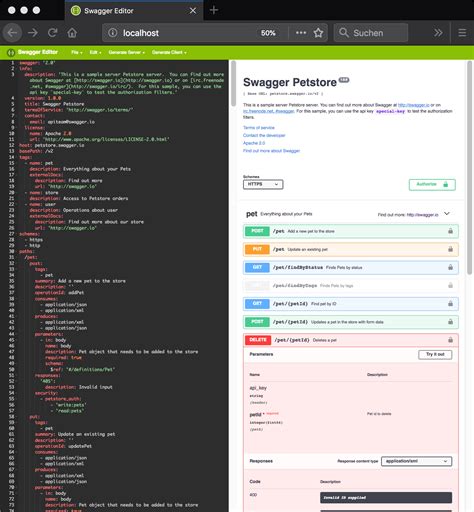Open the irc.freenode.net #swagger link

268,111
